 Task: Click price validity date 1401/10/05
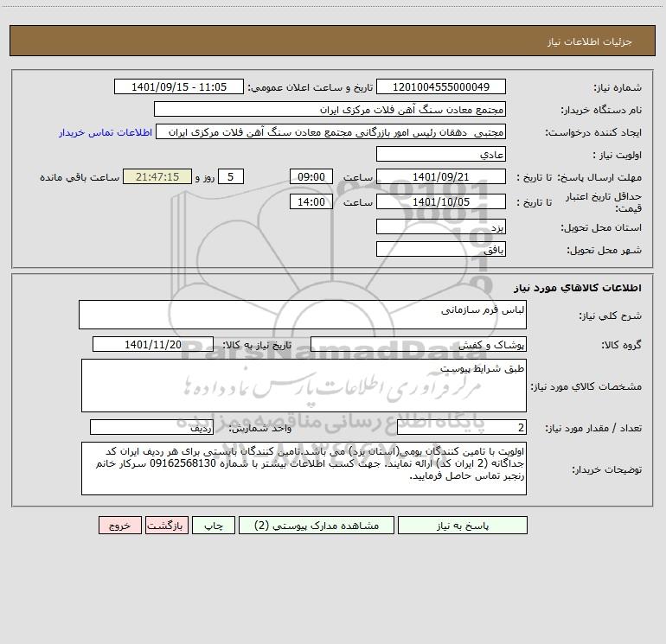[441, 201]
